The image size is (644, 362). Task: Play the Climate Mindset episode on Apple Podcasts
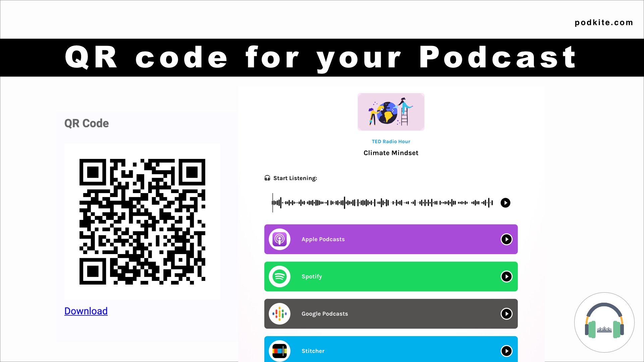[x=506, y=239]
